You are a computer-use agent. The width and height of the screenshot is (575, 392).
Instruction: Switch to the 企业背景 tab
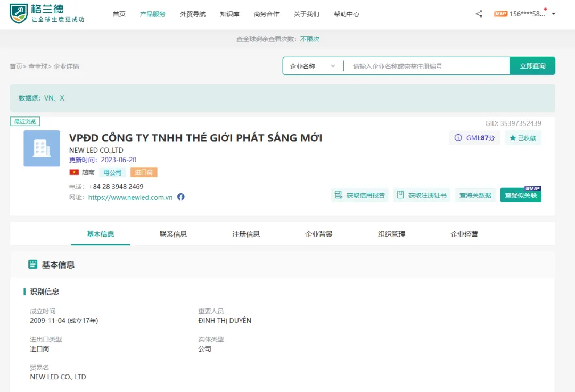pyautogui.click(x=318, y=234)
